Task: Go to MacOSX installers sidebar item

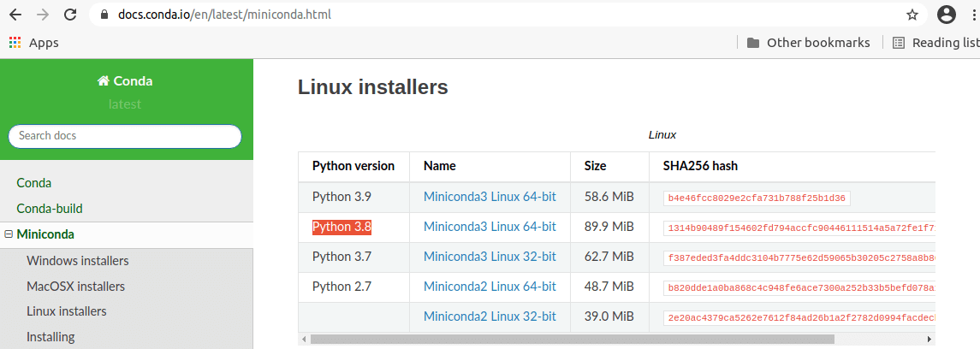Action: [75, 287]
